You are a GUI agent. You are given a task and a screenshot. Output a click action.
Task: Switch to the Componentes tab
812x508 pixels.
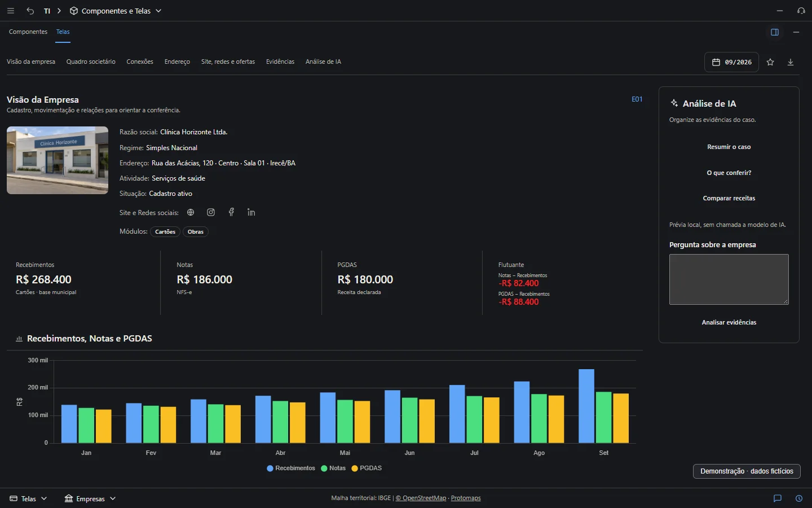28,32
